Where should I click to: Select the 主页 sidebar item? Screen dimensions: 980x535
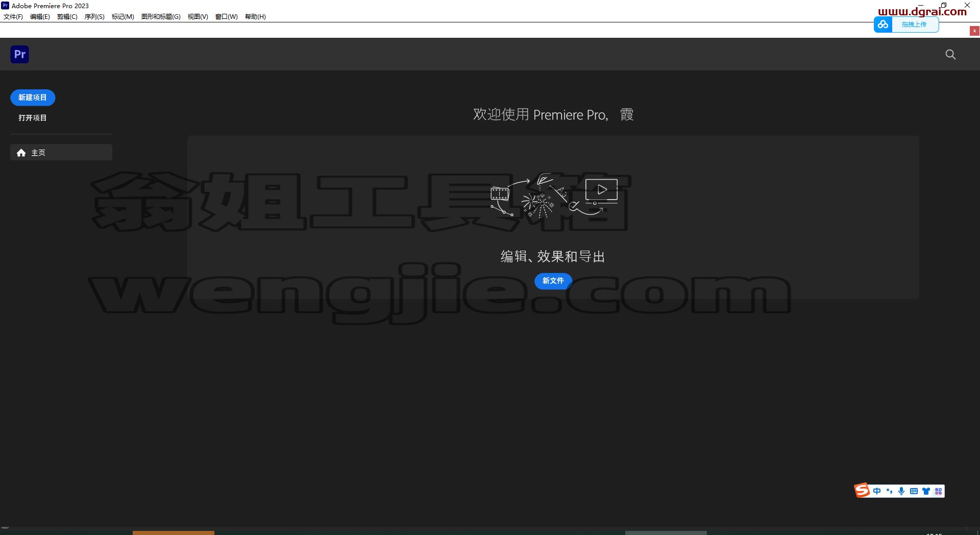point(61,153)
